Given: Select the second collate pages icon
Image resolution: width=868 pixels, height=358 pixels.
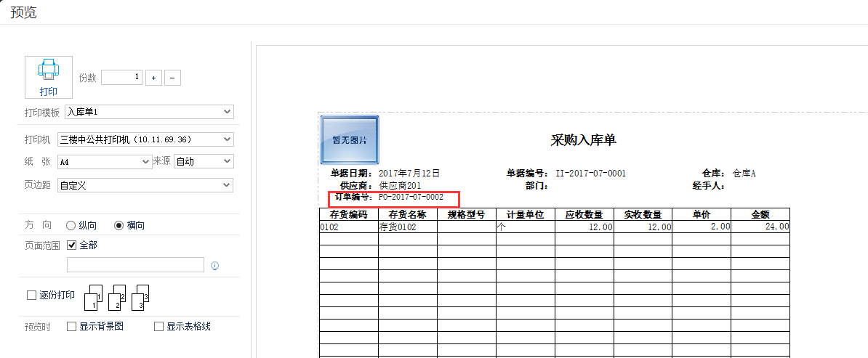Looking at the screenshot, I should [117, 296].
